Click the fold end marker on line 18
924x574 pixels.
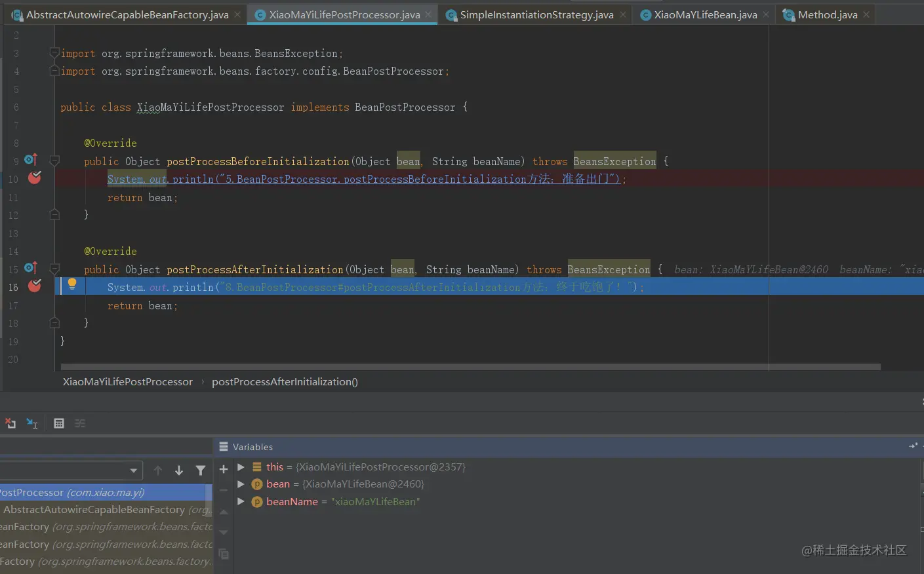[x=55, y=322]
